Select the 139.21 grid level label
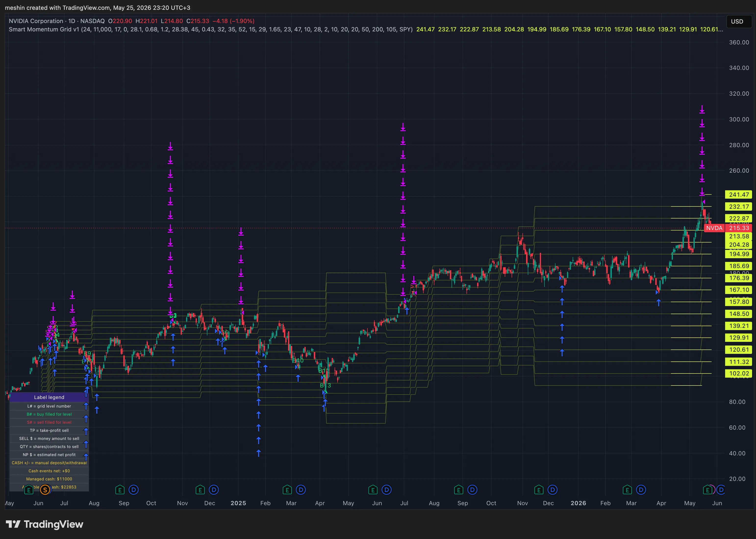The image size is (756, 539). click(739, 326)
